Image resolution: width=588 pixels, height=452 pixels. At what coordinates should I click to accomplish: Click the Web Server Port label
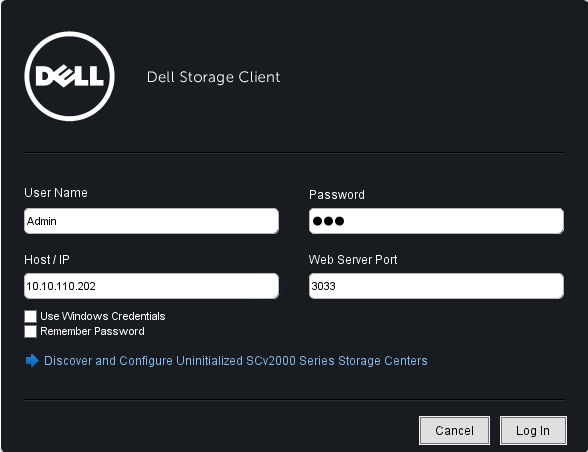pyautogui.click(x=353, y=260)
